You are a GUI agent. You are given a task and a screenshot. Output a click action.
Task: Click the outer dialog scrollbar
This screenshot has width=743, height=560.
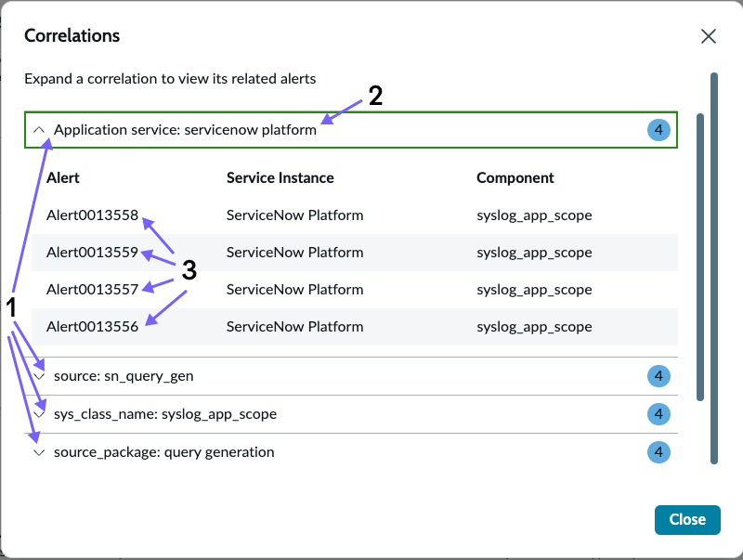714,268
